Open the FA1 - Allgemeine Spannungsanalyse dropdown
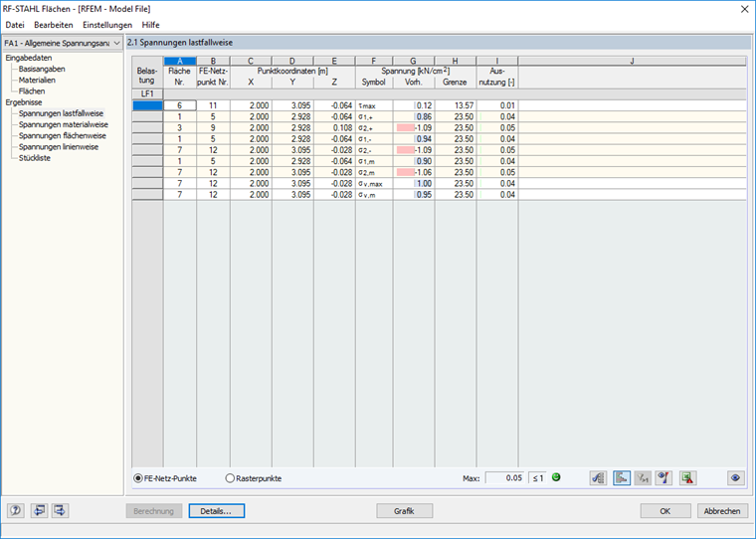756x539 pixels. pos(62,43)
